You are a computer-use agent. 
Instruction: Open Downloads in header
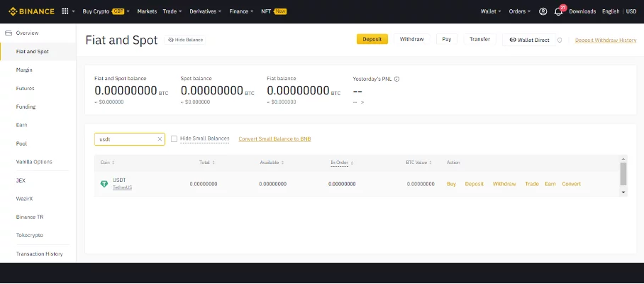point(582,11)
